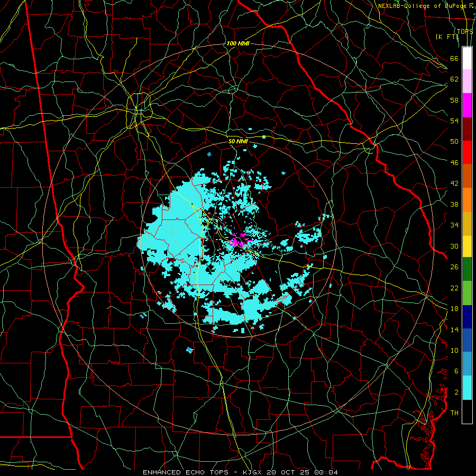Click the gold legend swatch
The height and width of the screenshot is (476, 476).
tap(467, 224)
